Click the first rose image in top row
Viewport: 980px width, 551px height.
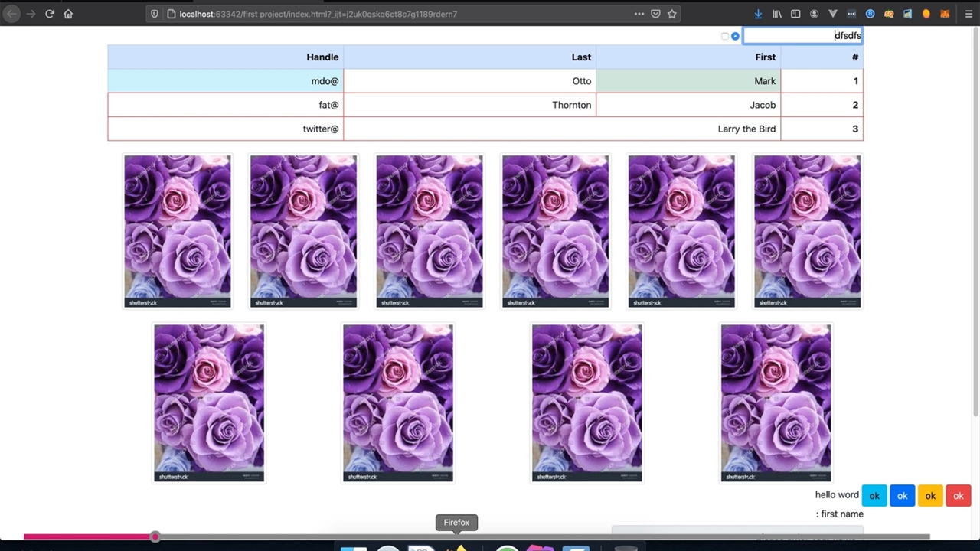(178, 231)
